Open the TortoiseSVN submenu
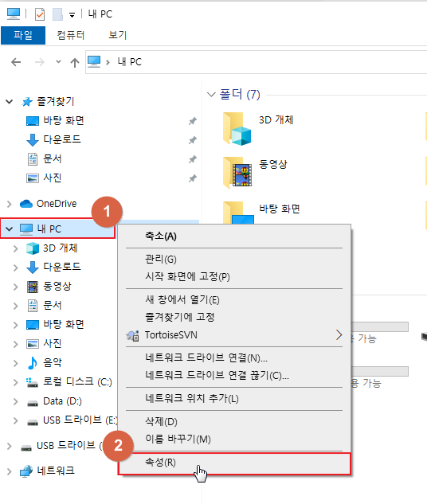The height and width of the screenshot is (504, 427). 234,335
